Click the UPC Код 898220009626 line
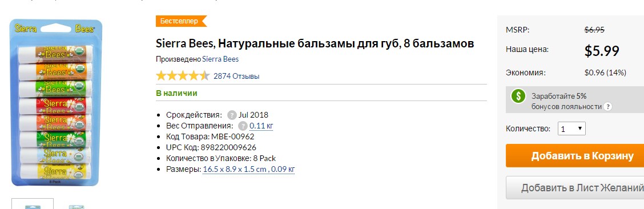 [211, 147]
